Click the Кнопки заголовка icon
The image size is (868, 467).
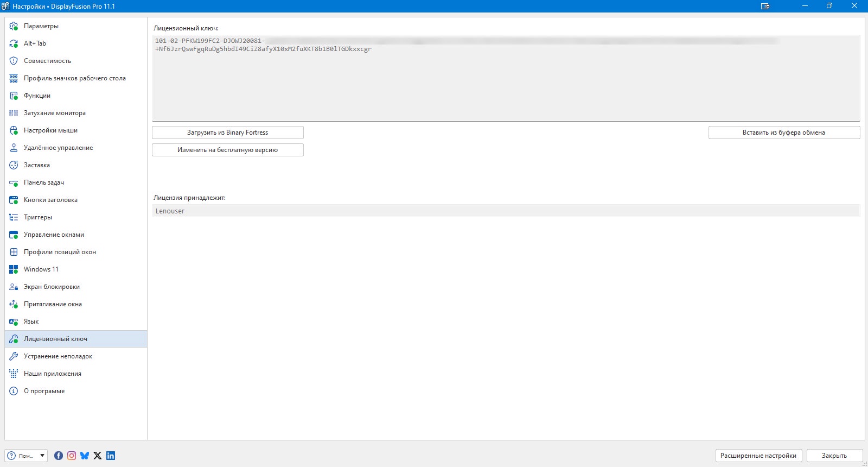[x=14, y=200]
